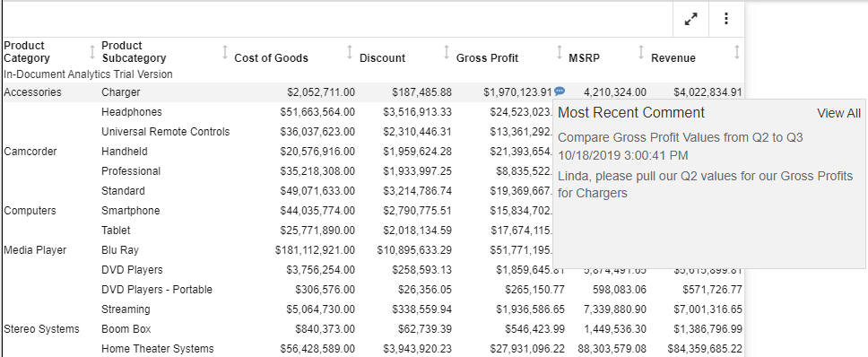Select the DVD Players subcategory cell
Image resolution: width=868 pixels, height=357 pixels.
pyautogui.click(x=133, y=270)
